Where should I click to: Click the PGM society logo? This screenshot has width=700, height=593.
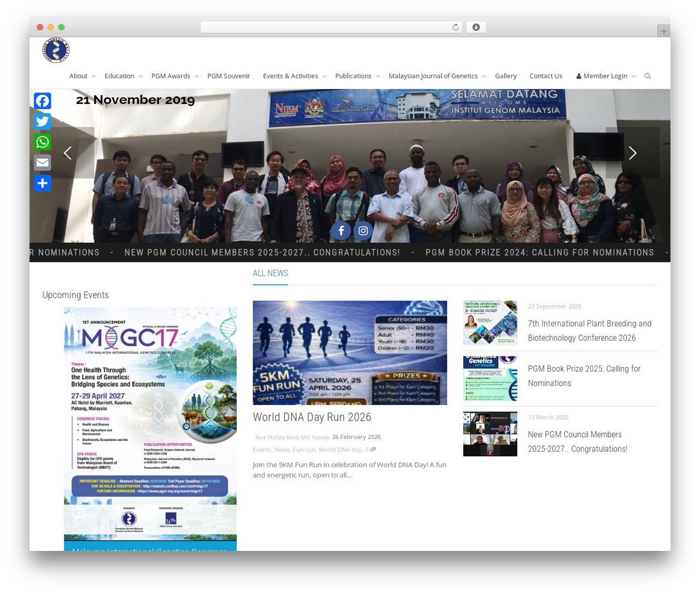pos(56,50)
